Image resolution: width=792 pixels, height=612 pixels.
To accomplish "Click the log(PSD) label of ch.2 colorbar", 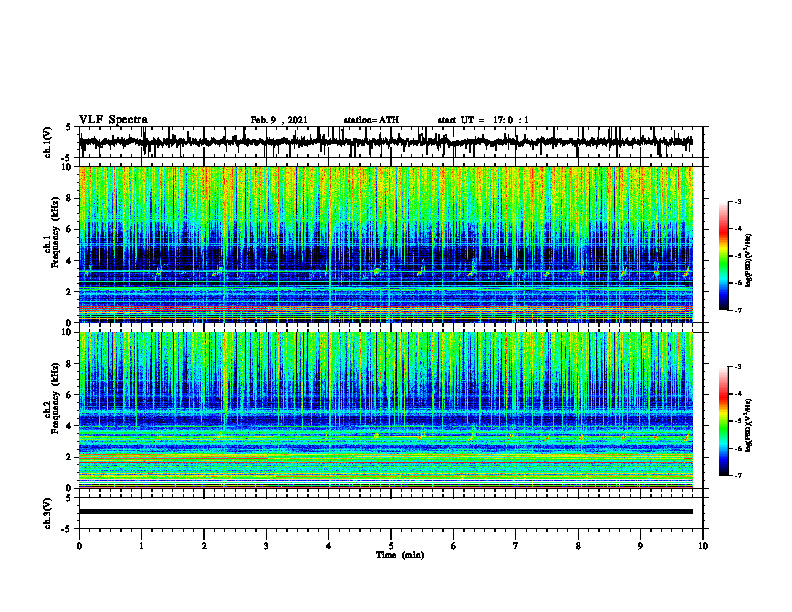I will (x=749, y=425).
